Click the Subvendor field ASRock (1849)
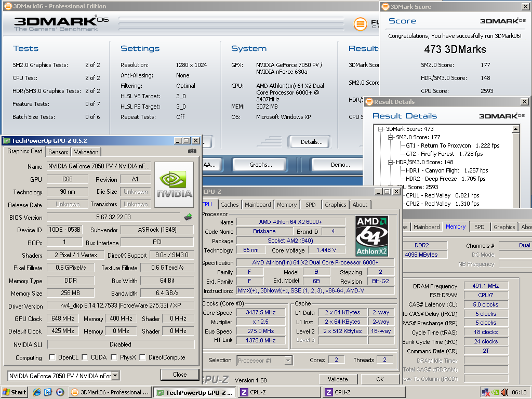 (x=157, y=230)
